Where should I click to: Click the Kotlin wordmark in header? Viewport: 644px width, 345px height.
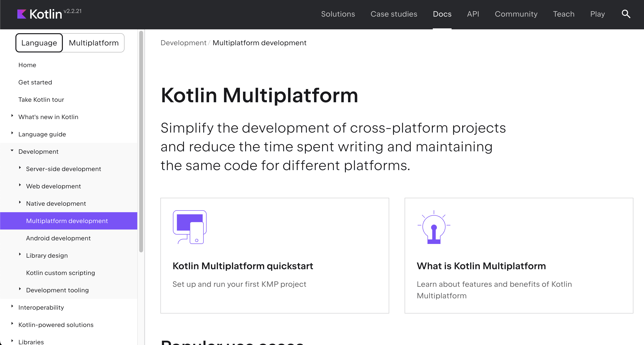[x=46, y=14]
